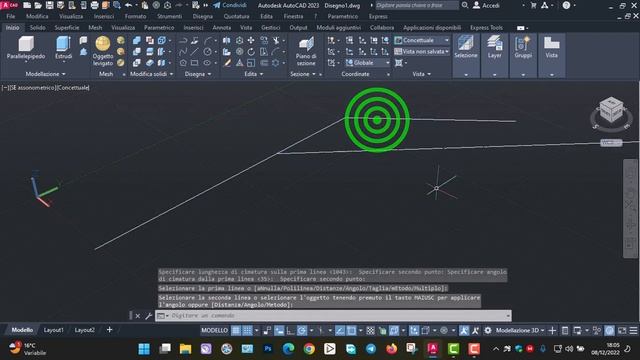Expand the Sezione panel dropdown
Image resolution: width=640 pixels, height=360 pixels.
302,74
